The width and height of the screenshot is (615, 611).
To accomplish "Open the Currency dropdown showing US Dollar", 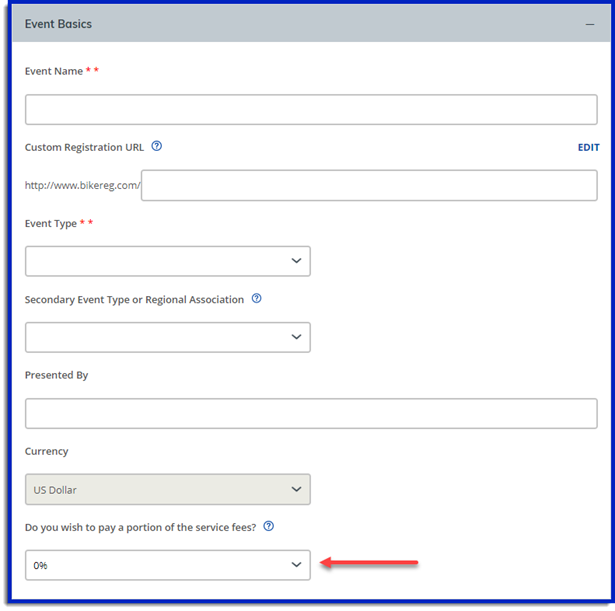I will point(167,489).
